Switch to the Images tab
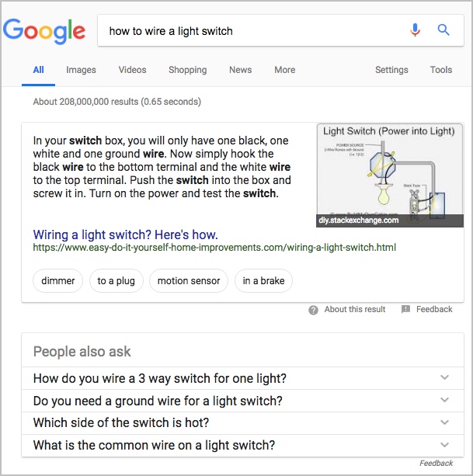 (x=81, y=70)
